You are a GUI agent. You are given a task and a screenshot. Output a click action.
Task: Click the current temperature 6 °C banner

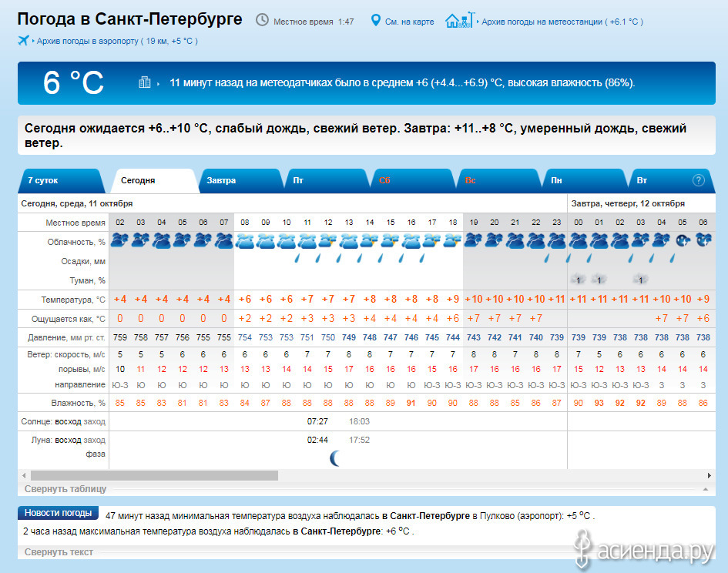(x=73, y=82)
